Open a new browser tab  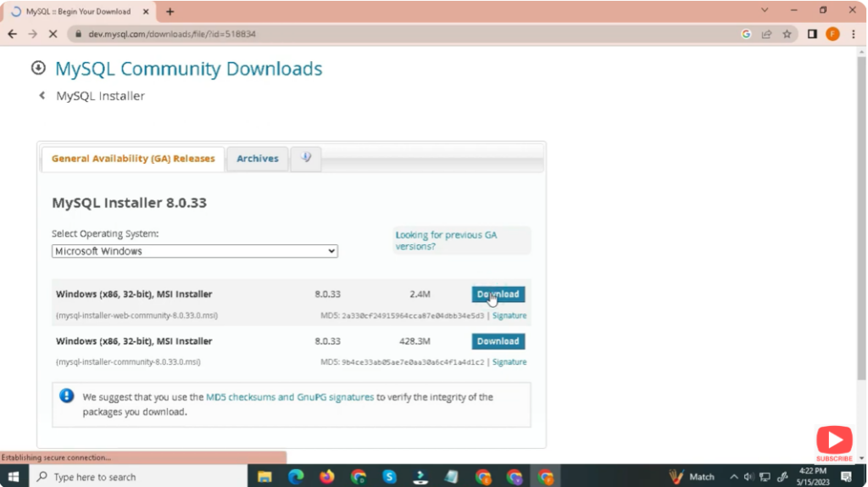(170, 11)
